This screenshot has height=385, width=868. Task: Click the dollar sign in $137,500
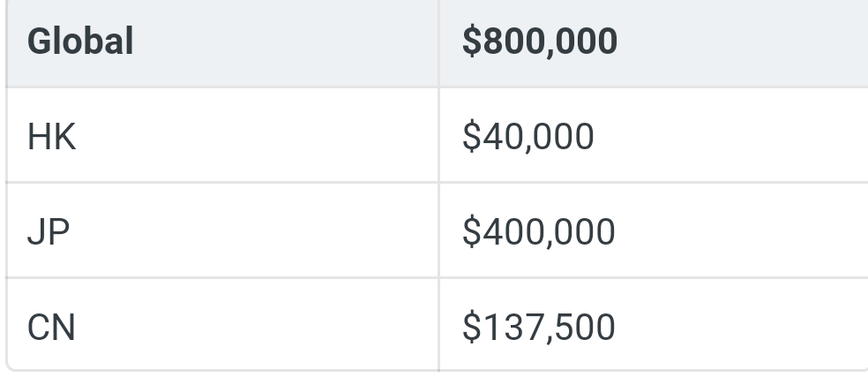pos(472,327)
